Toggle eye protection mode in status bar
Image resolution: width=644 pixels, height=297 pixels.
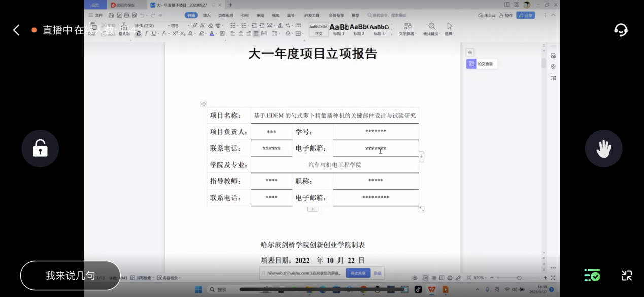tap(415, 278)
